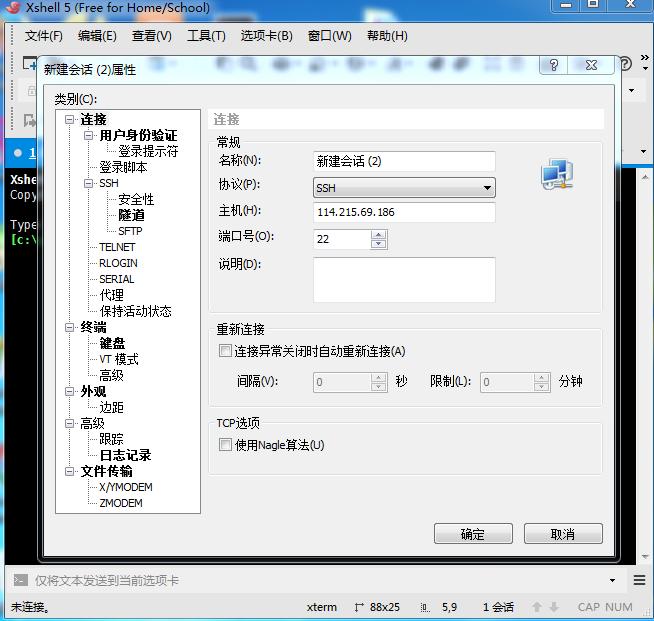654x621 pixels.
Task: Select SERIAL in the category tree
Action: tap(117, 279)
